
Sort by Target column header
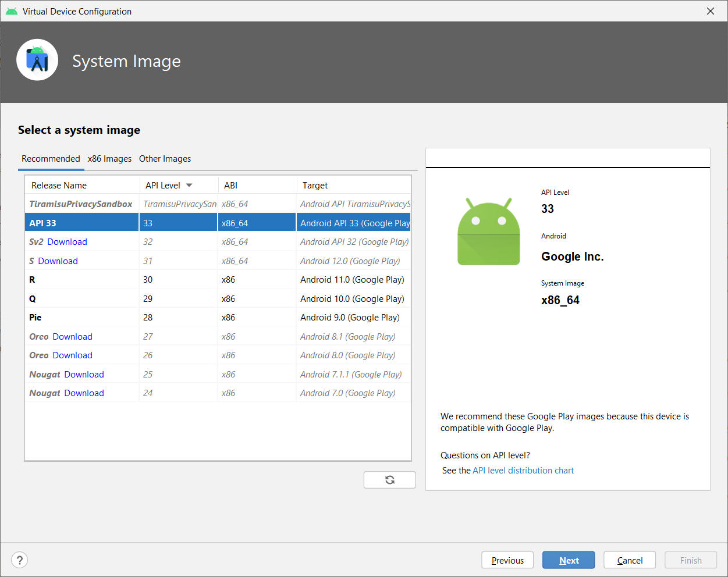[x=354, y=185]
